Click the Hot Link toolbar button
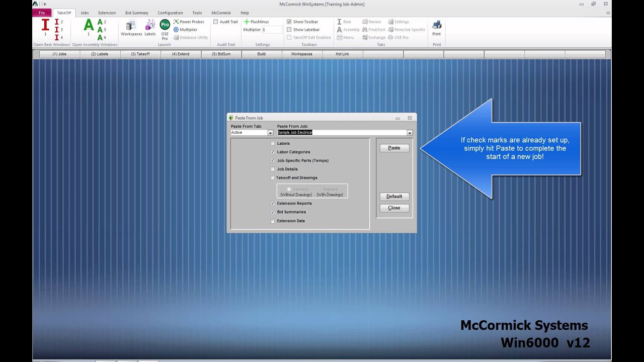The height and width of the screenshot is (362, 644). 342,54
